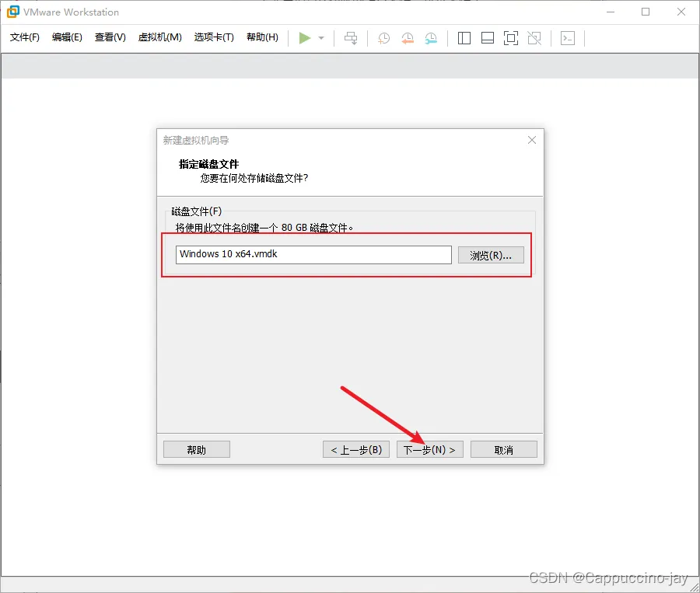Click 取消 to cancel the wizard
The image size is (700, 593).
(x=503, y=449)
